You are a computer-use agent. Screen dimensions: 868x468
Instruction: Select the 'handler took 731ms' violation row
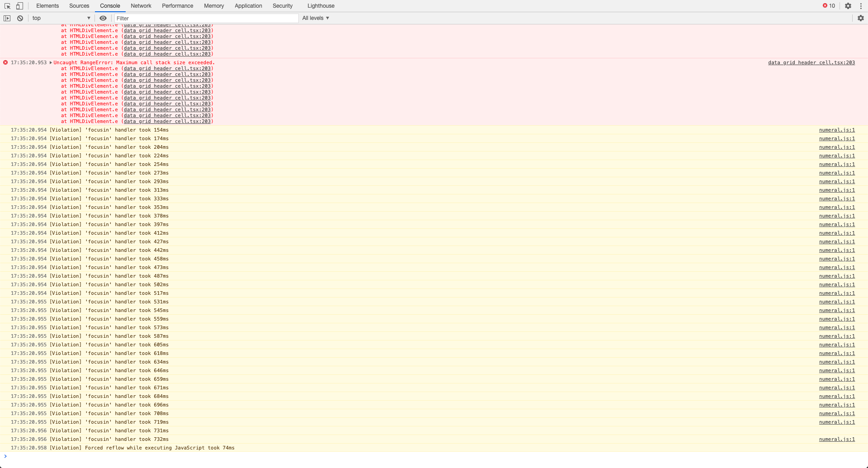tap(434, 430)
